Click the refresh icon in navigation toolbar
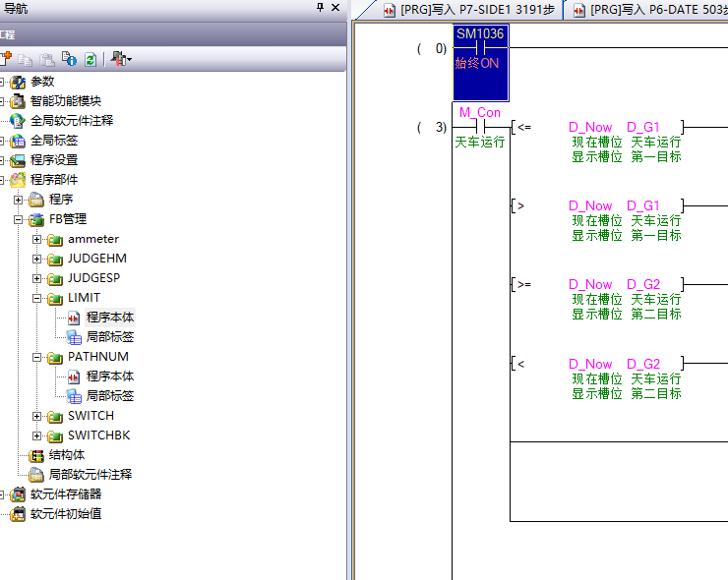This screenshot has height=580, width=728. (x=90, y=59)
